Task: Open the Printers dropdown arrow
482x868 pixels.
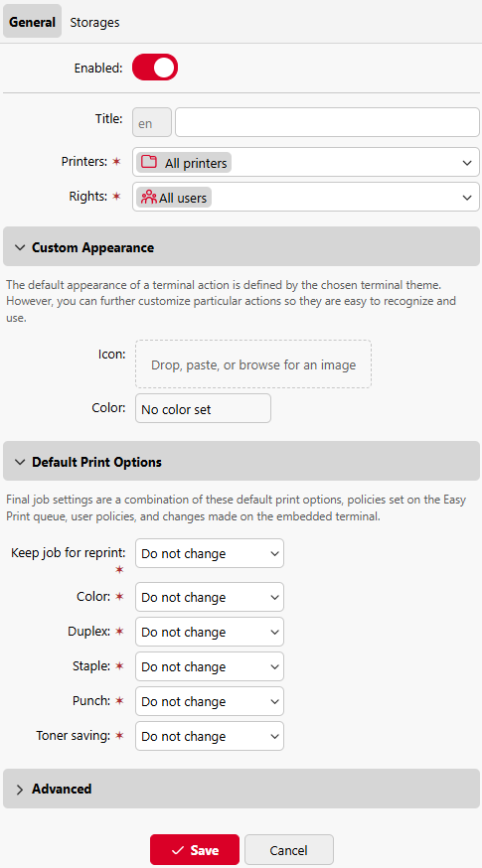Action: click(467, 163)
